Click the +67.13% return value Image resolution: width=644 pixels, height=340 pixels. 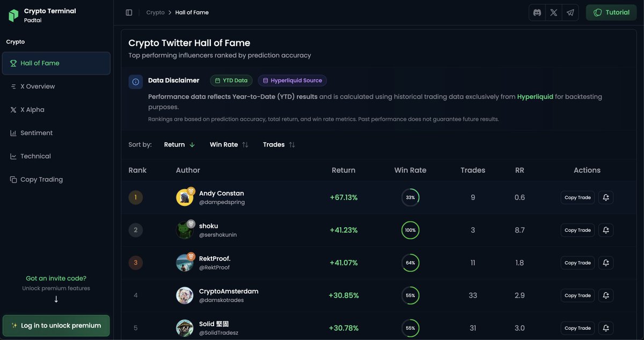coord(343,197)
